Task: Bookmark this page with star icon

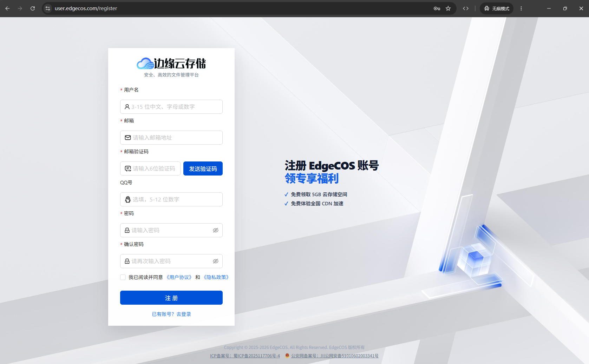Action: (448, 8)
